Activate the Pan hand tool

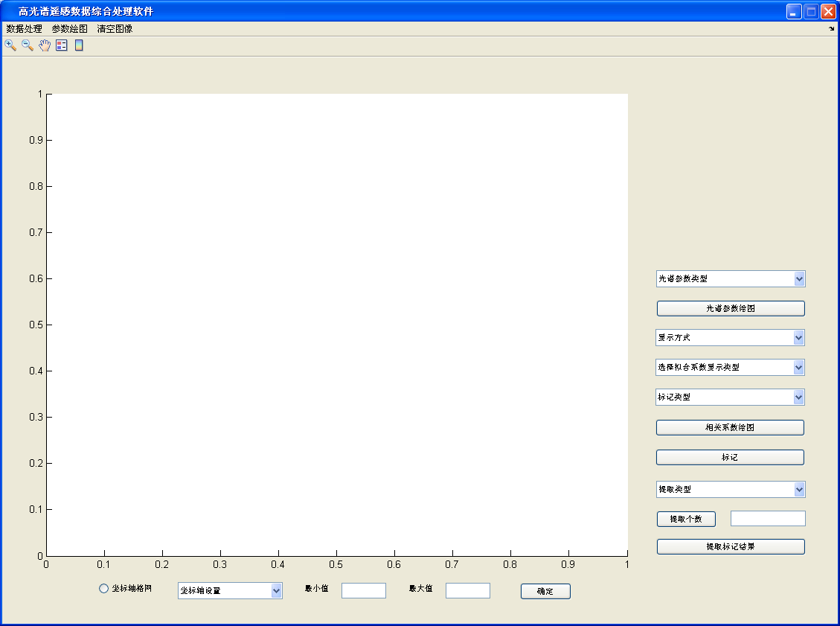45,45
